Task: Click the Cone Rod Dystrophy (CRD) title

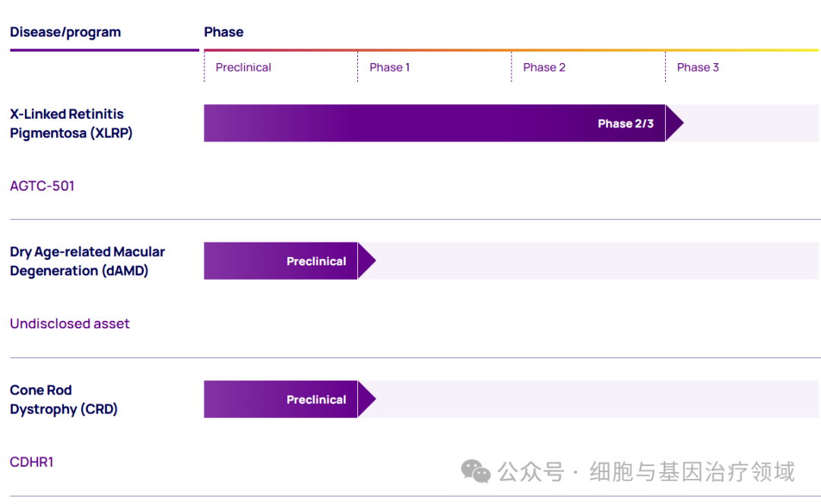Action: [x=64, y=400]
